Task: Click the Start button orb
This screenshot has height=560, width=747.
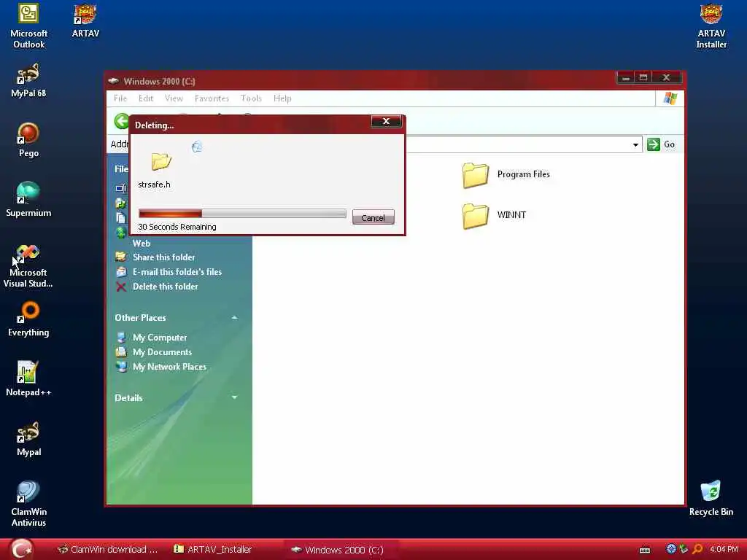Action: [22, 549]
